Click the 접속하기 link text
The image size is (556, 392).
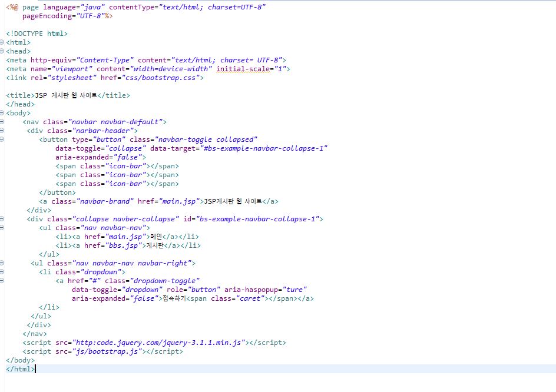click(x=174, y=298)
